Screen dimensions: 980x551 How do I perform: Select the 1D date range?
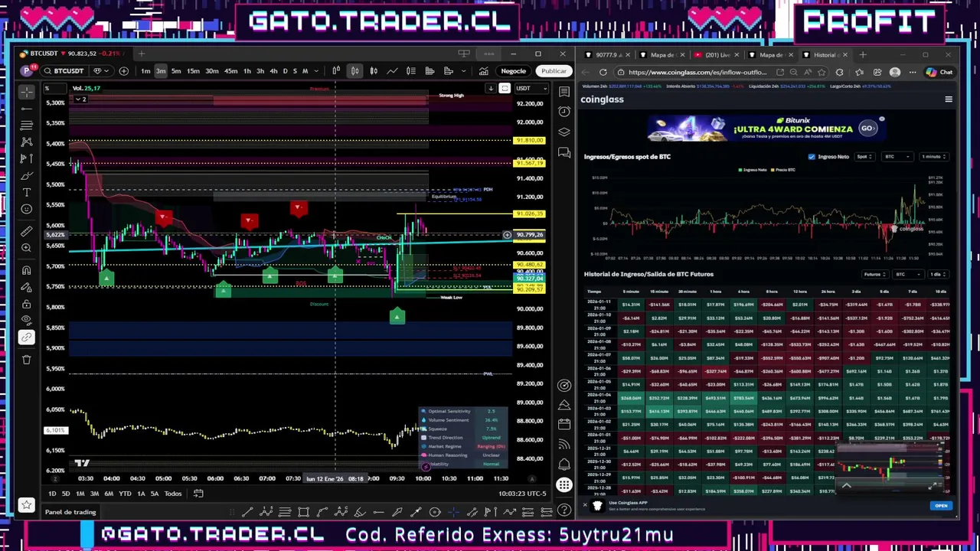point(52,494)
